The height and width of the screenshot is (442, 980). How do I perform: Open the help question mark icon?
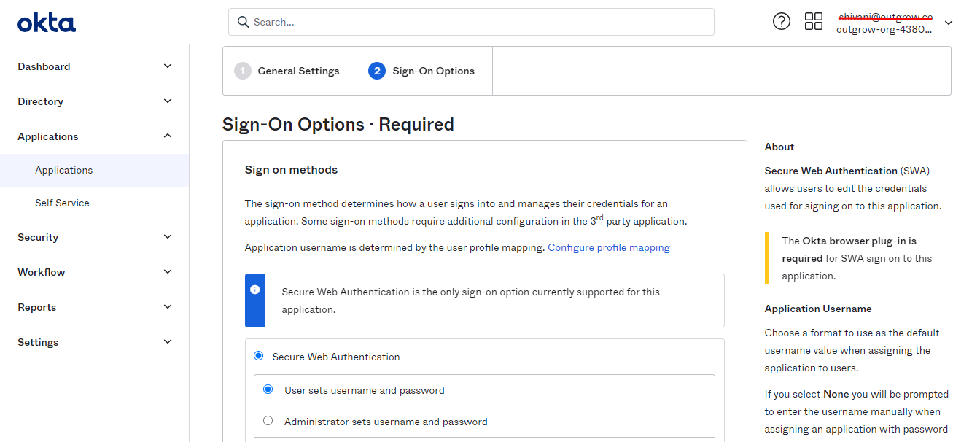click(x=782, y=21)
